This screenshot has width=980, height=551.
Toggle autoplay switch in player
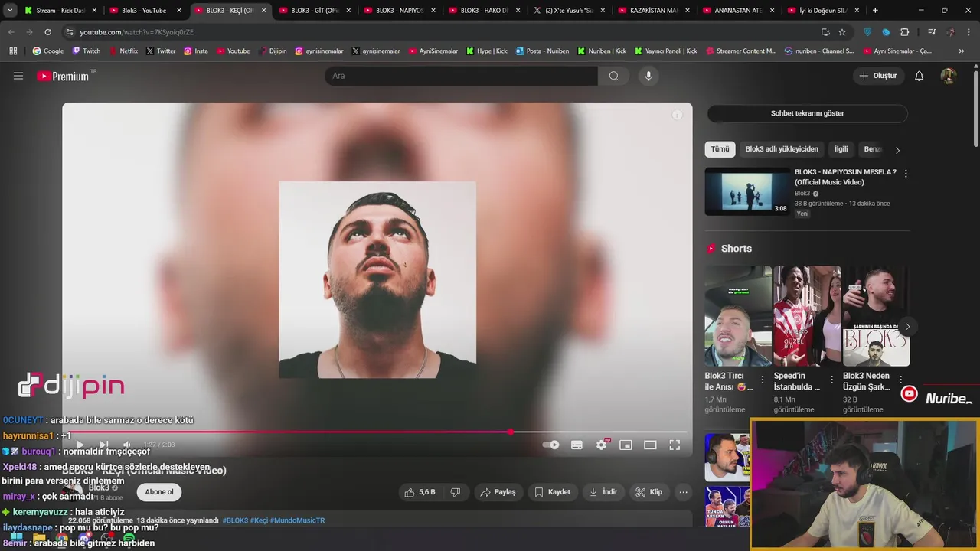tap(550, 445)
